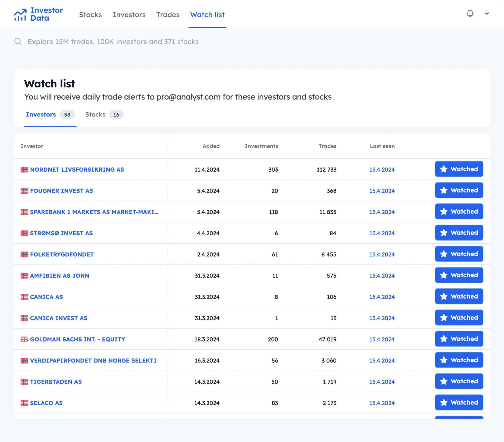
Task: Click the Added column header
Action: click(211, 146)
